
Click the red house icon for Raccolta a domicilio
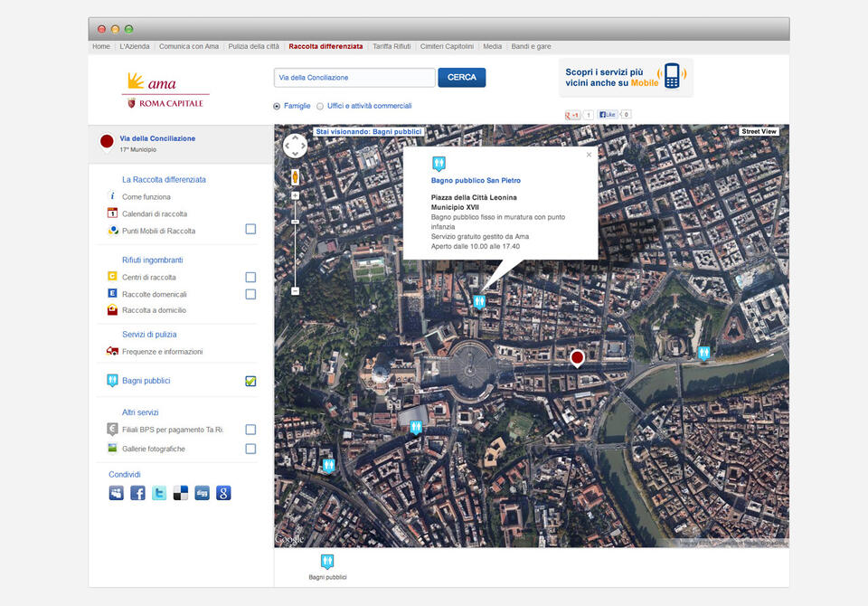112,309
